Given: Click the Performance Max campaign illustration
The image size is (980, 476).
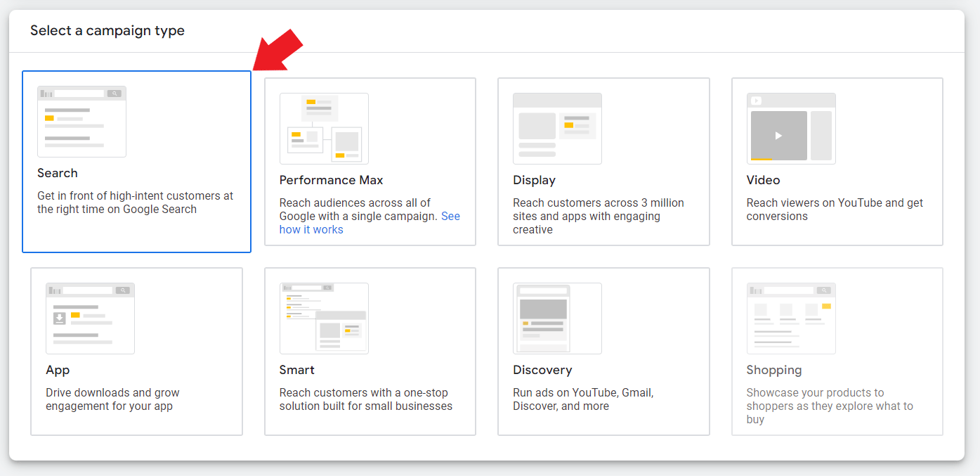Looking at the screenshot, I should [x=324, y=129].
